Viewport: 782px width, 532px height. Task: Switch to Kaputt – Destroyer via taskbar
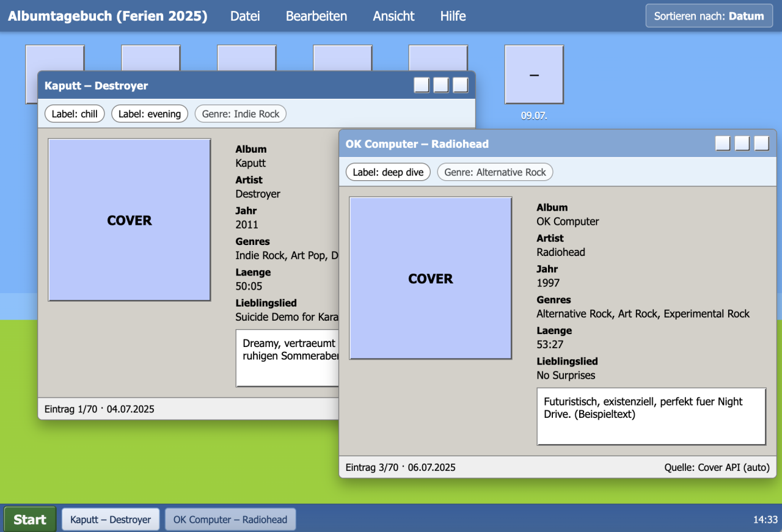(111, 519)
